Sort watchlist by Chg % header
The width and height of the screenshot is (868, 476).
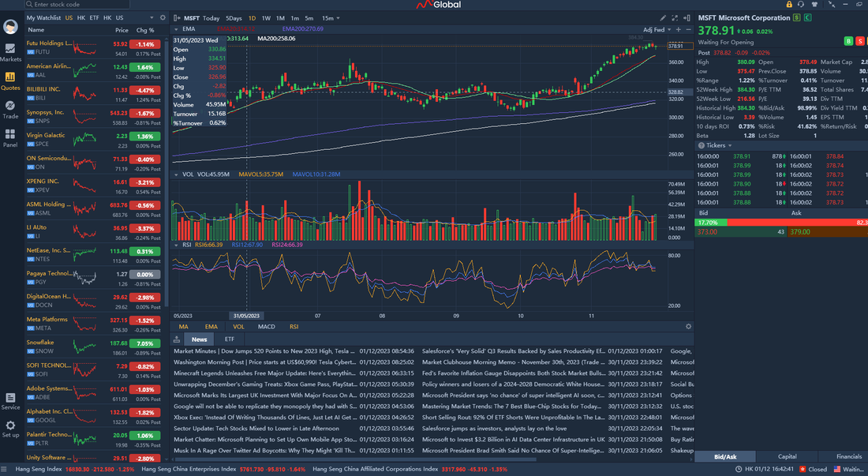coord(145,31)
